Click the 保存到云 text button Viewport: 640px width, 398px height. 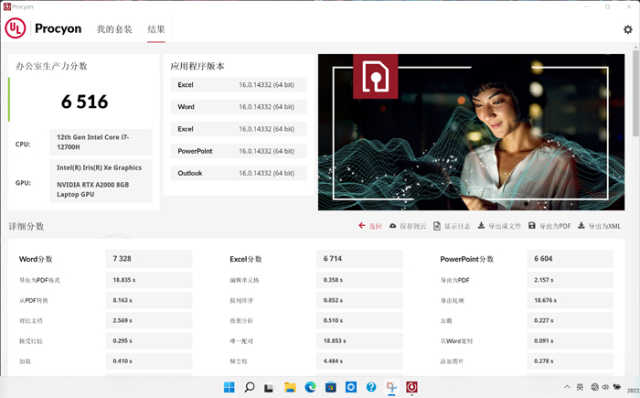[413, 226]
